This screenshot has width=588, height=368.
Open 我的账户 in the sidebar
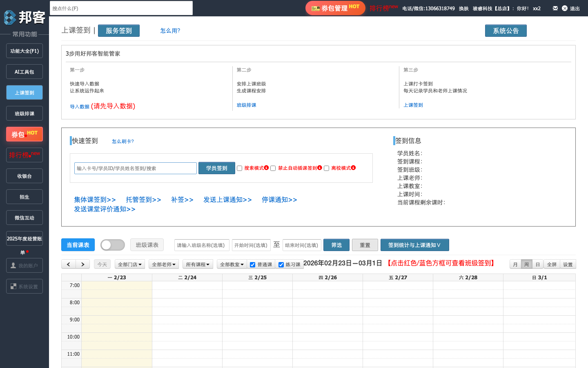coord(24,265)
